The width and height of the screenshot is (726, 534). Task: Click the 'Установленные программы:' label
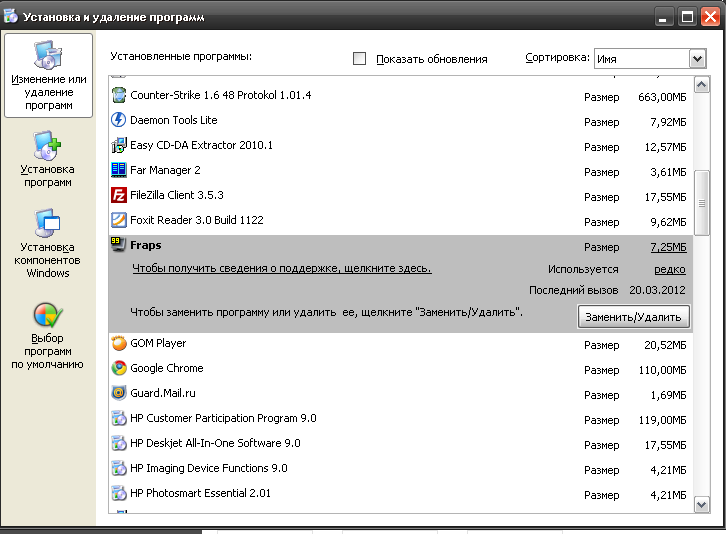181,57
